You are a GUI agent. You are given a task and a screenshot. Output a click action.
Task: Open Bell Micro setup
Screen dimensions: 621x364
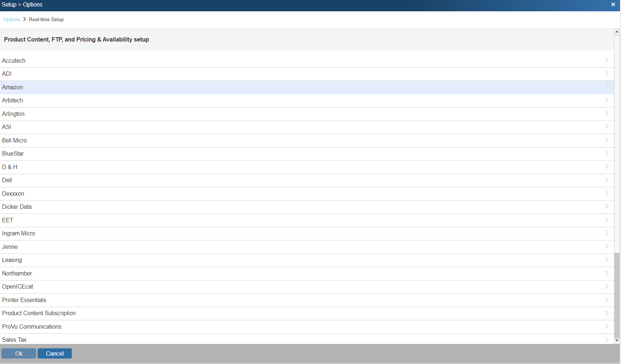[x=15, y=141]
